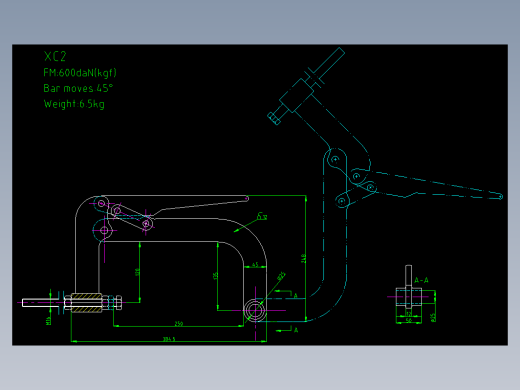Click the Weight:6.5kg text line
This screenshot has height=390, width=520.
(74, 104)
